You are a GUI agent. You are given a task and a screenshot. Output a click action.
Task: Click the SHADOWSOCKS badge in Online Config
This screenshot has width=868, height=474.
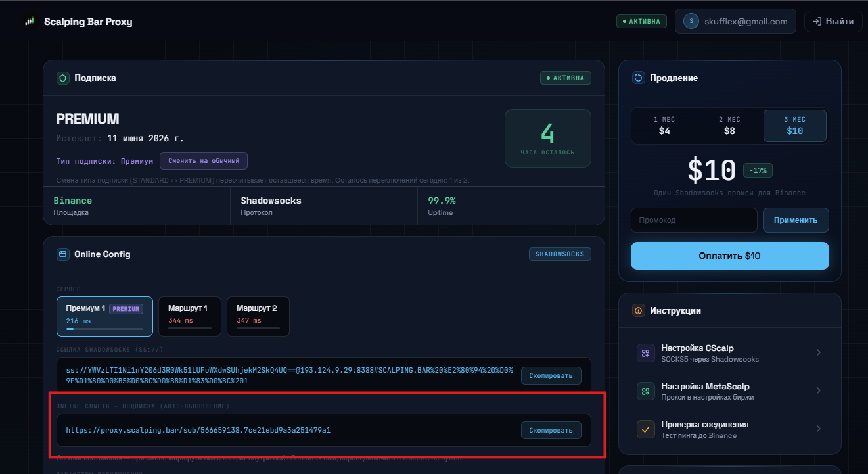tap(560, 254)
